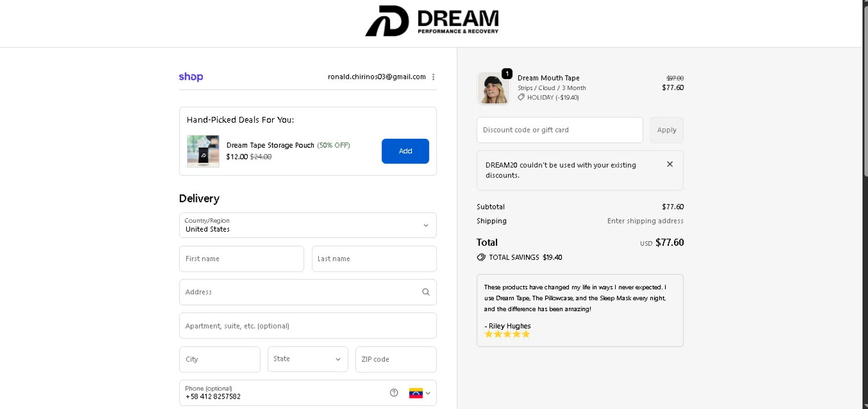Open the account options three-dot menu
Image resolution: width=868 pixels, height=409 pixels.
(433, 77)
